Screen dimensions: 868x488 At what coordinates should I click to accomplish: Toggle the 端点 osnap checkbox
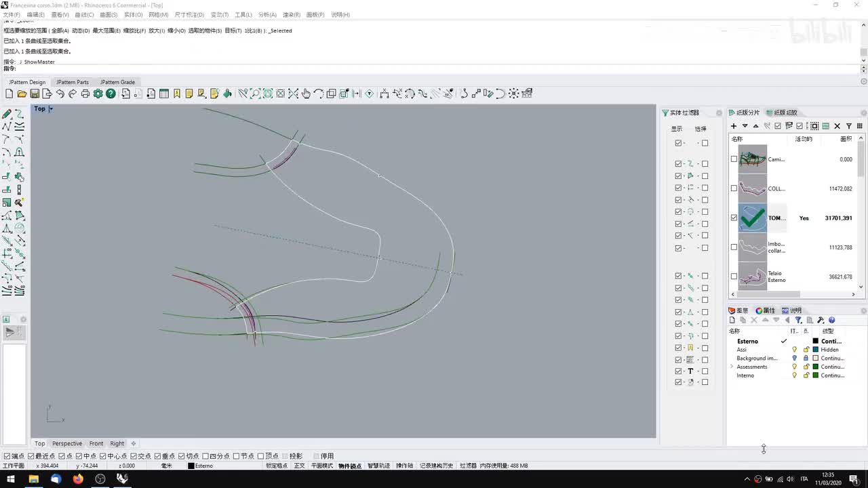point(7,456)
